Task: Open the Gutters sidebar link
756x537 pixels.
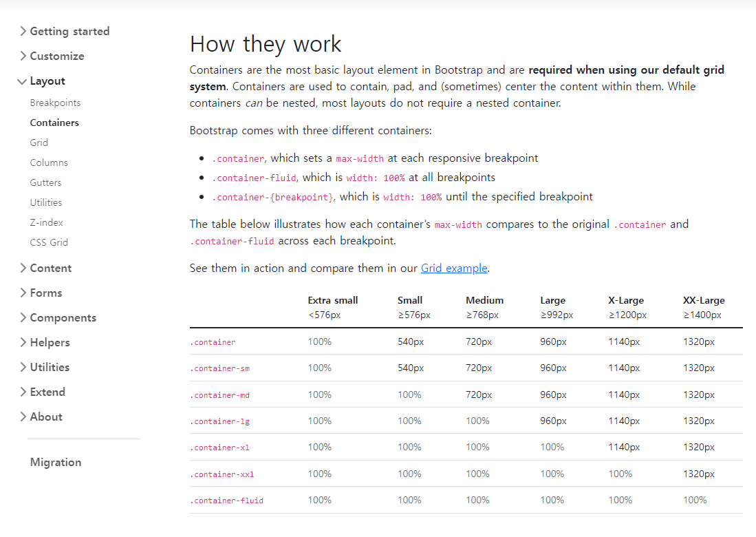Action: point(45,182)
